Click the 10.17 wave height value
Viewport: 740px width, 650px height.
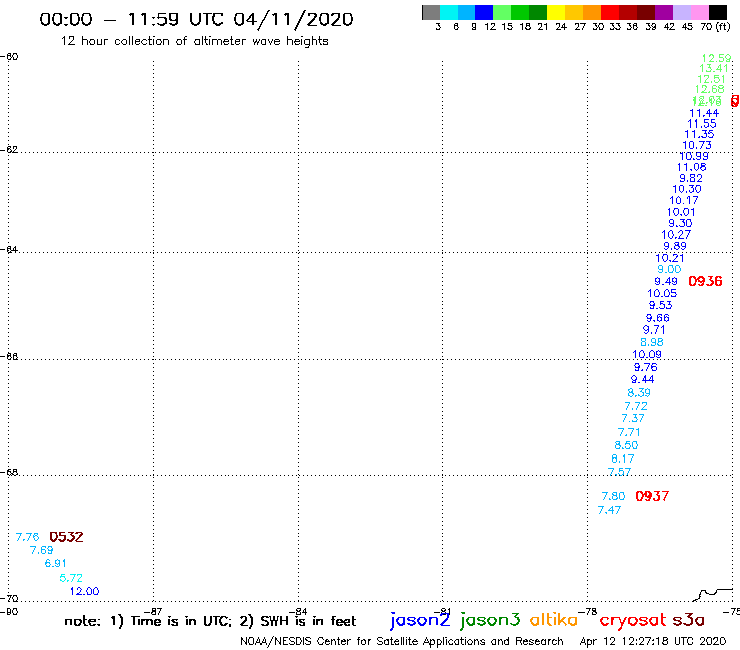[683, 201]
